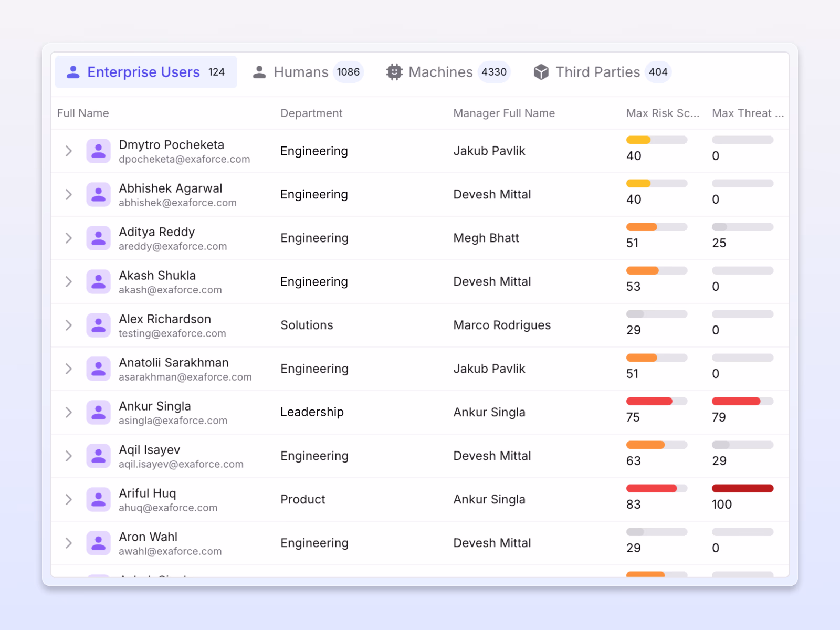Click Ariful Huq's avatar icon
Image resolution: width=840 pixels, height=630 pixels.
98,499
